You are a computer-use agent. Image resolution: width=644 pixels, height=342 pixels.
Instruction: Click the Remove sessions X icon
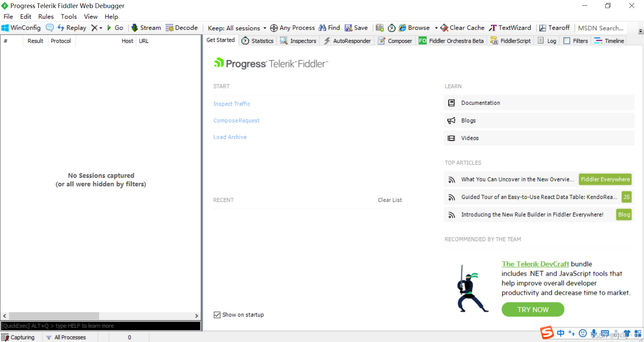point(95,28)
